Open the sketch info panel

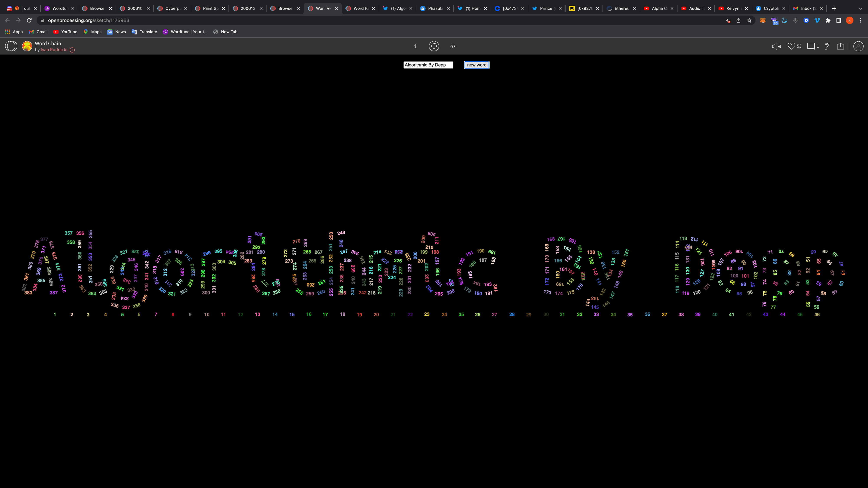click(x=415, y=46)
